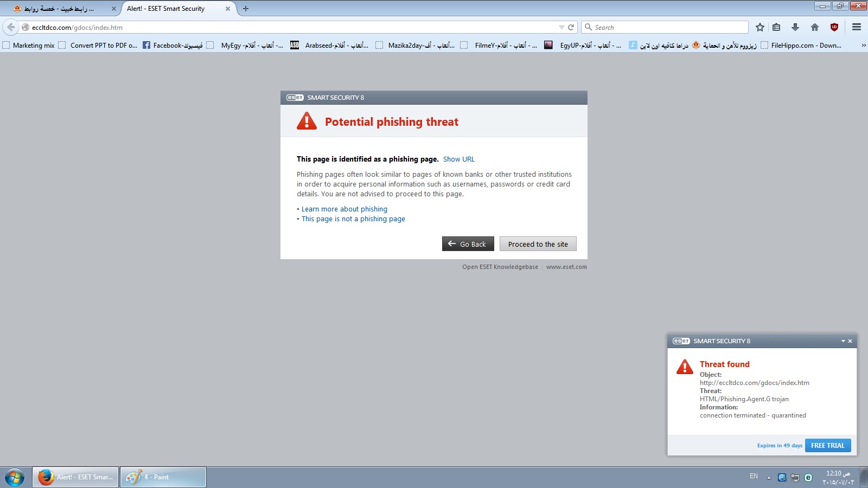Switch to Firefox Alert taskbar button
Viewport: 868px width, 488px height.
[x=75, y=477]
